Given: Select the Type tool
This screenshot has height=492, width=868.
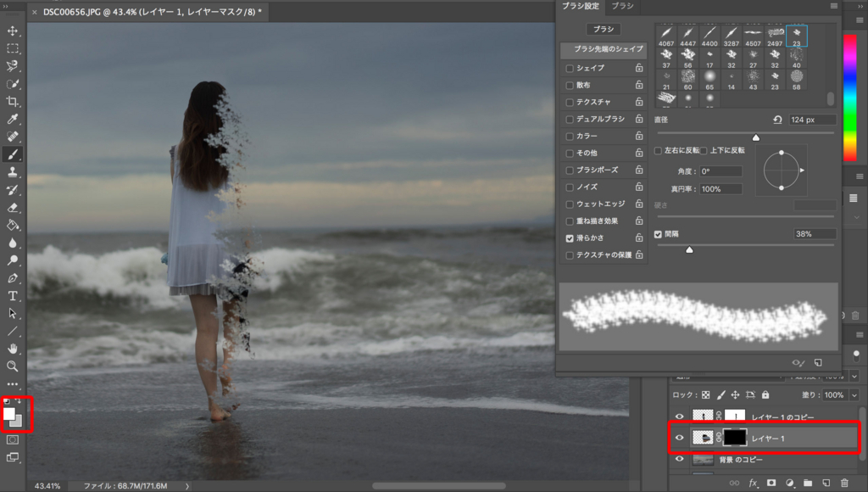Looking at the screenshot, I should tap(12, 296).
